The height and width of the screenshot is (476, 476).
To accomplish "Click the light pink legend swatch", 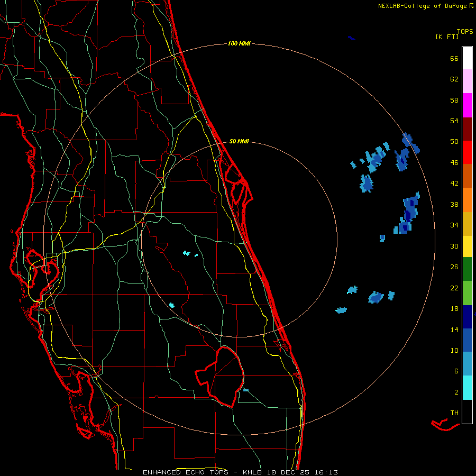I will pos(467,81).
